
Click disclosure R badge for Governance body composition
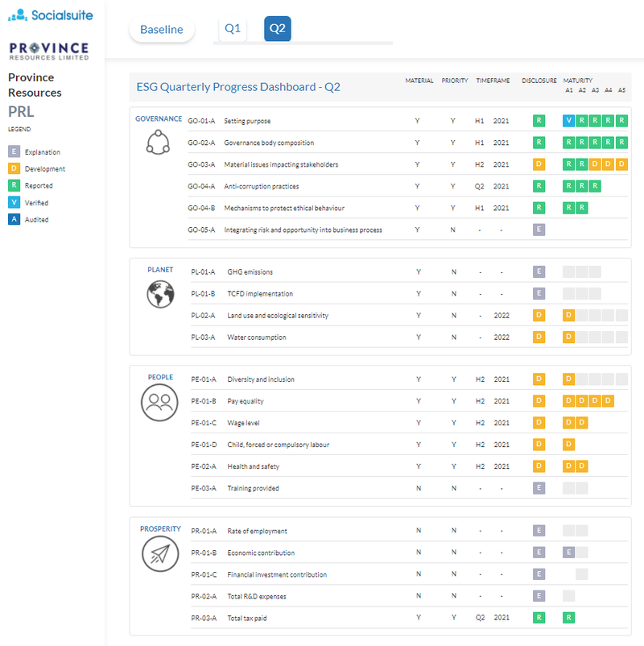(x=539, y=142)
